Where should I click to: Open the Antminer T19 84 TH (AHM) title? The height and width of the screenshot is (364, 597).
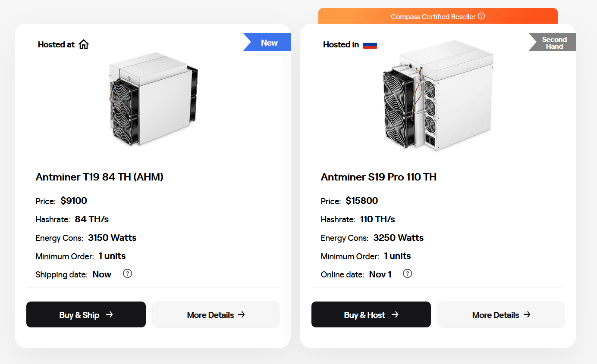(x=99, y=177)
